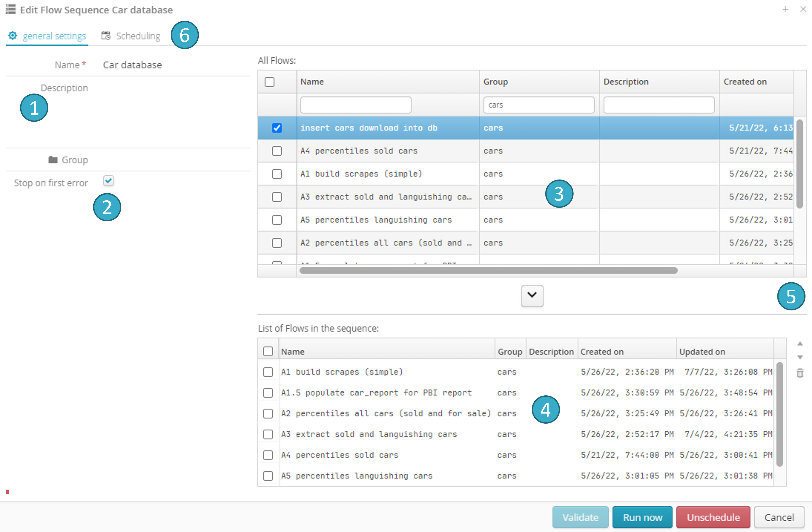
Task: Sort All Flows by Description column header
Action: (659, 82)
